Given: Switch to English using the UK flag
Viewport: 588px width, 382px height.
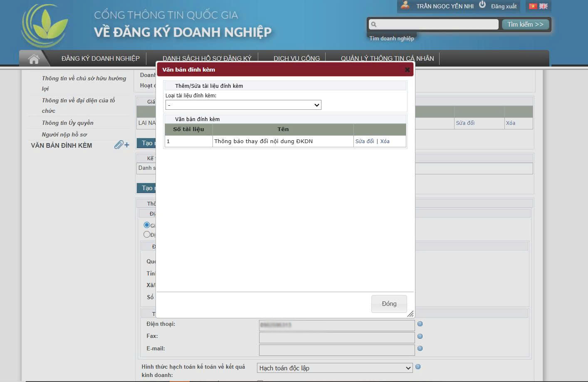Looking at the screenshot, I should 544,6.
